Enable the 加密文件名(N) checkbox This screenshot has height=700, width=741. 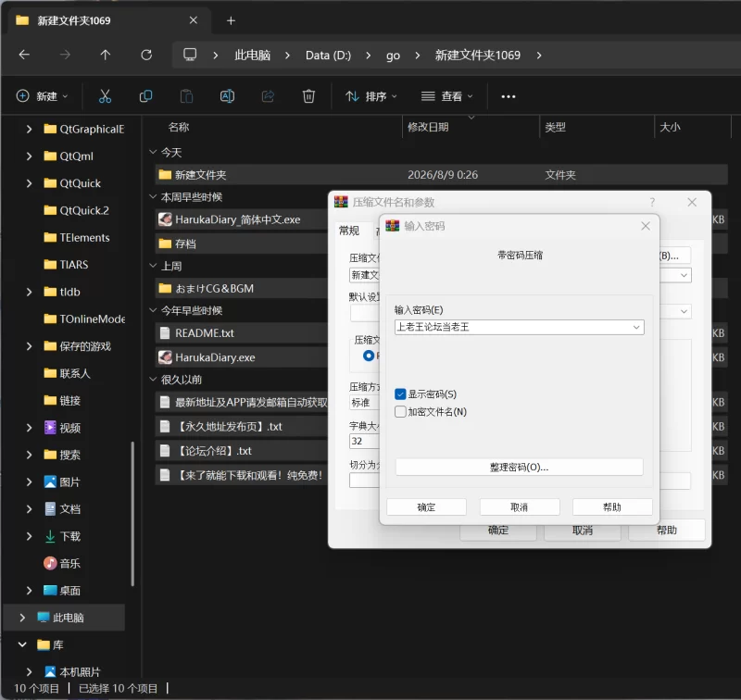coord(400,412)
